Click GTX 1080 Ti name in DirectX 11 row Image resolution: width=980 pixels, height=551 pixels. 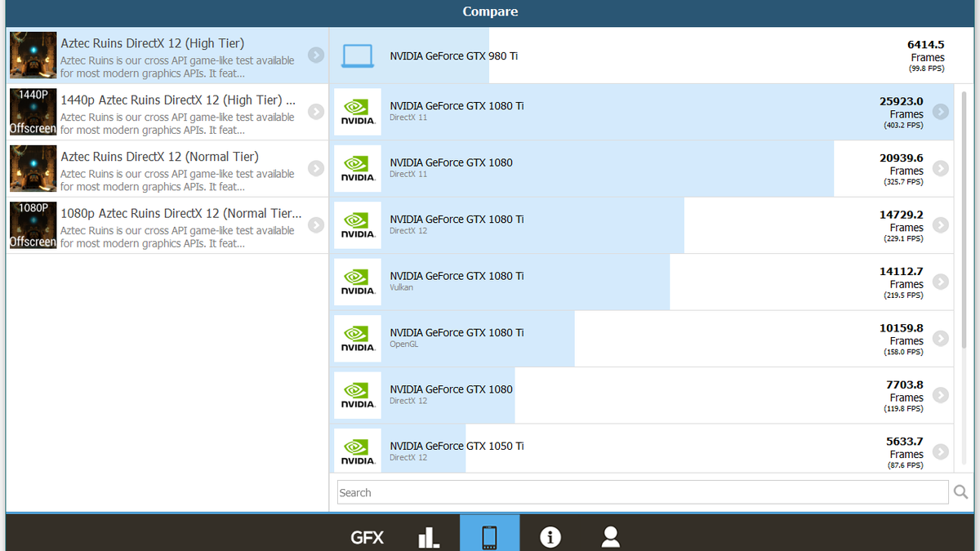tap(457, 106)
